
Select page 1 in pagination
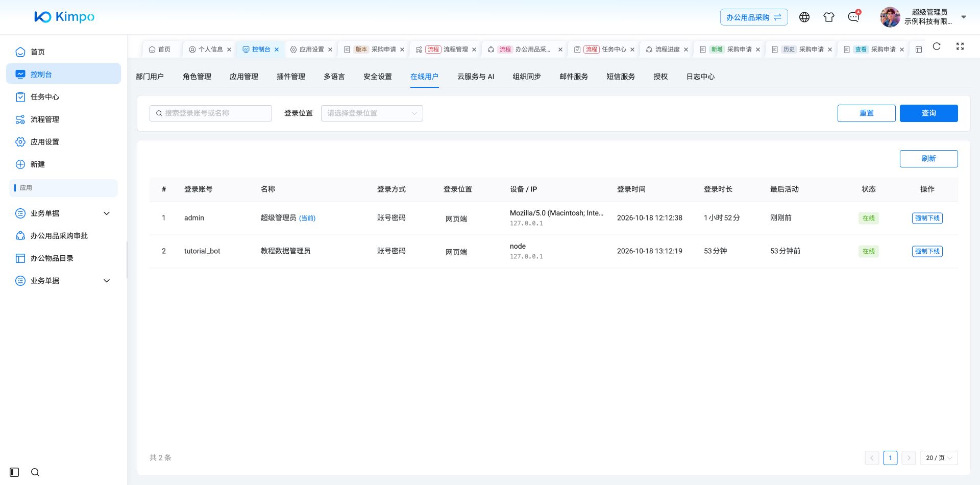(890, 458)
